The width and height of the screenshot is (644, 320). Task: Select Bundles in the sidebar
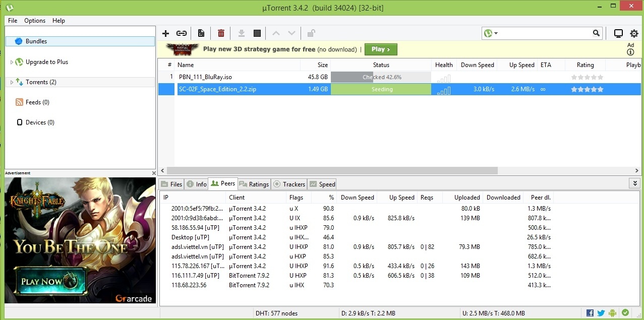pyautogui.click(x=80, y=41)
